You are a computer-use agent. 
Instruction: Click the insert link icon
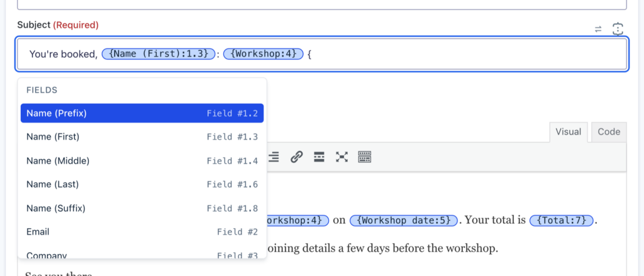click(297, 157)
